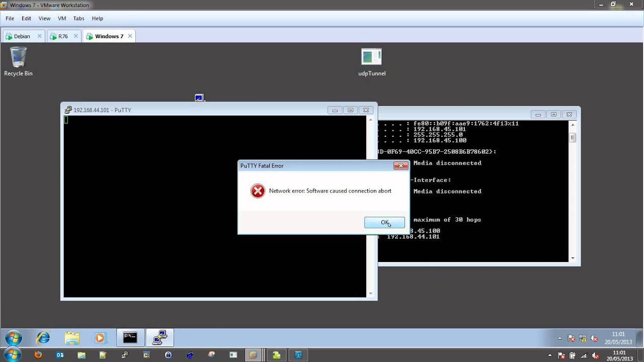The image size is (644, 362).
Task: Launch Internet Explorer from guest taskbar
Action: (x=43, y=338)
